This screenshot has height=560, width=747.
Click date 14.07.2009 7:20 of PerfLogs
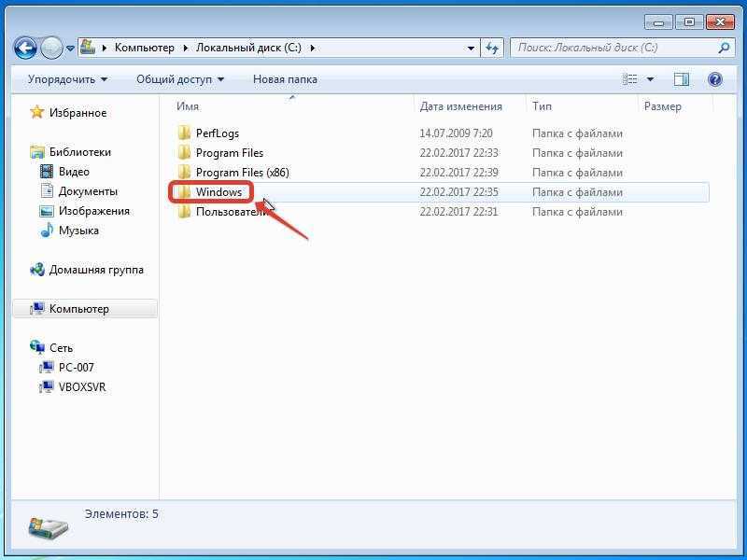[456, 133]
